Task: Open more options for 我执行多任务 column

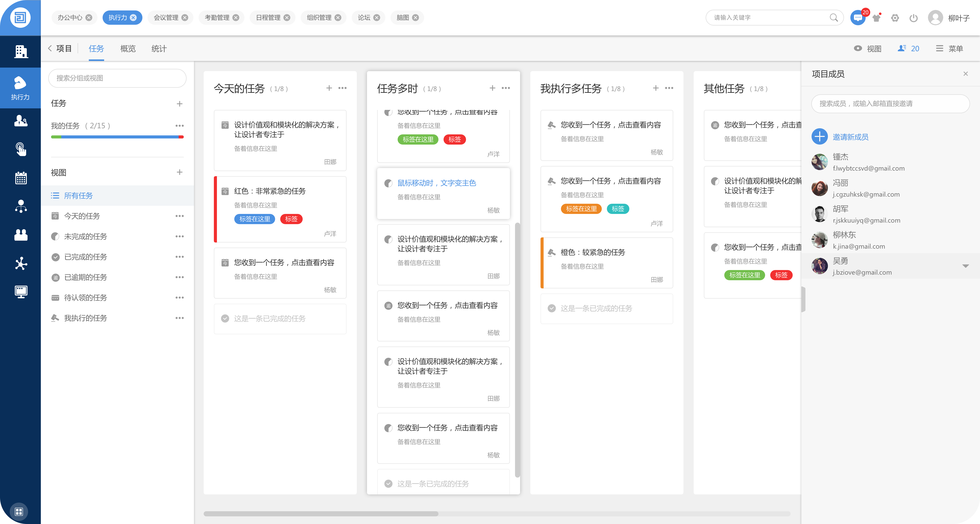Action: [x=669, y=88]
